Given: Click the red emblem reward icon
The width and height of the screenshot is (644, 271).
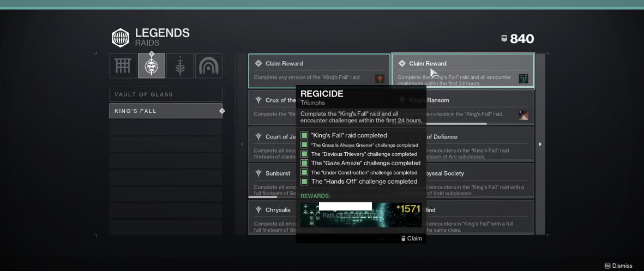Looking at the screenshot, I should [380, 79].
